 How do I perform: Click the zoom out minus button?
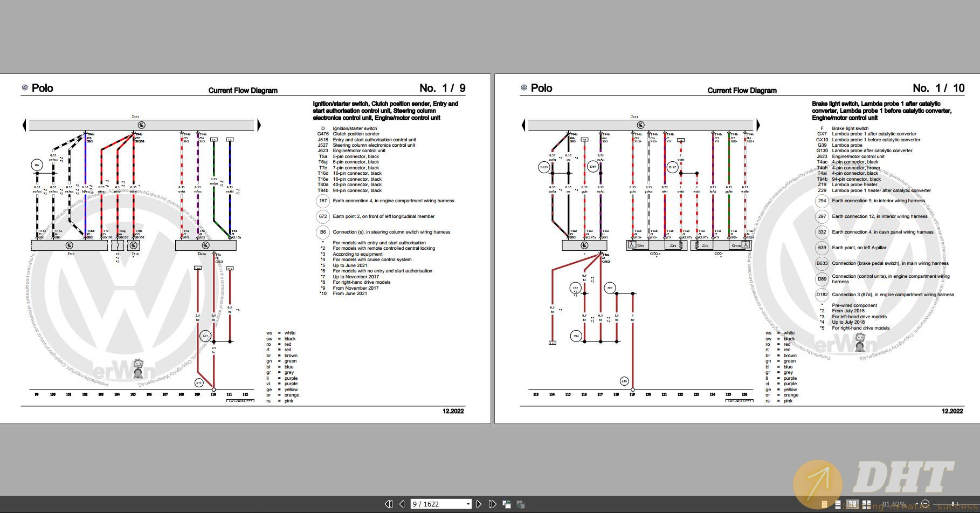[925, 503]
